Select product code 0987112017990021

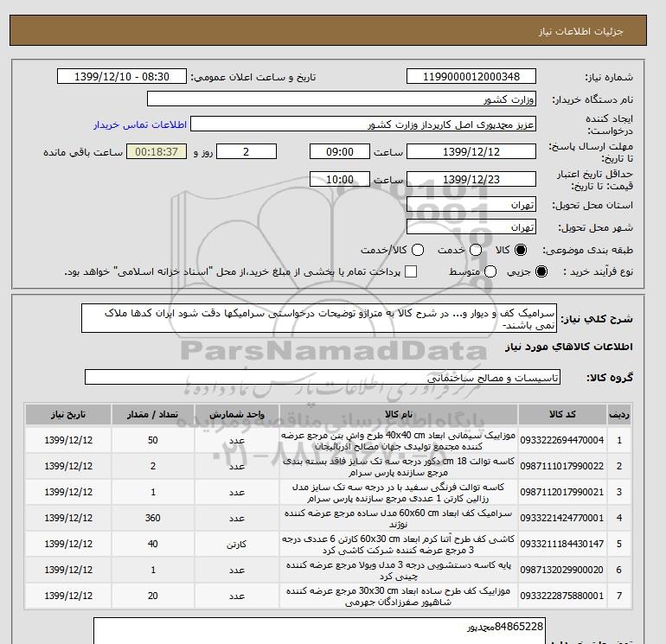click(x=562, y=492)
